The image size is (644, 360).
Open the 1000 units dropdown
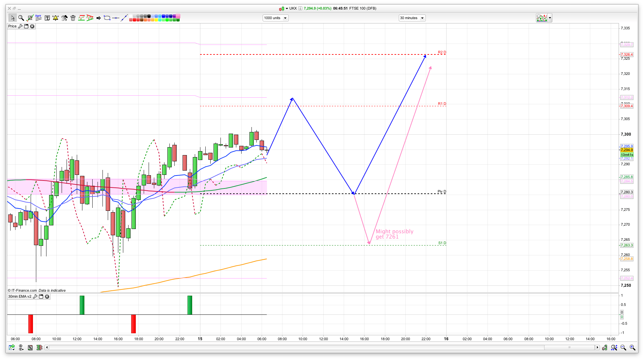276,18
